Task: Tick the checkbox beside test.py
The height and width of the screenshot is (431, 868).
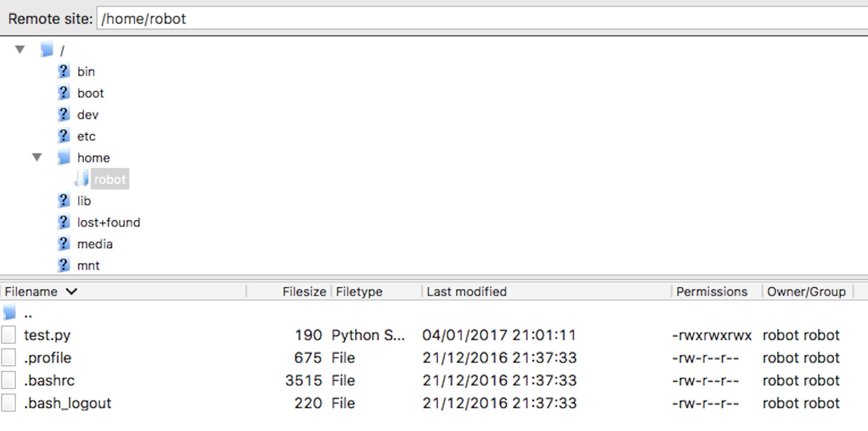Action: point(9,334)
